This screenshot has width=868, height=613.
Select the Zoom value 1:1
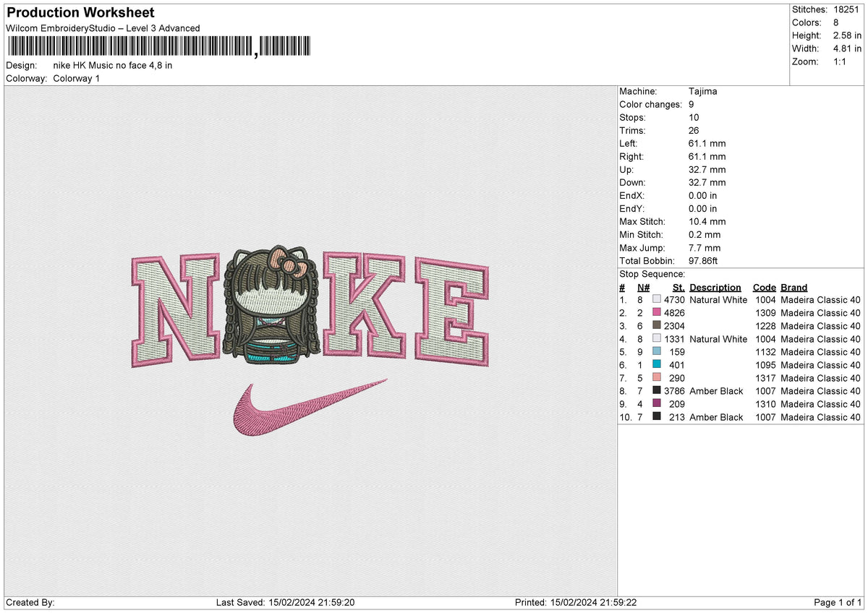click(839, 61)
